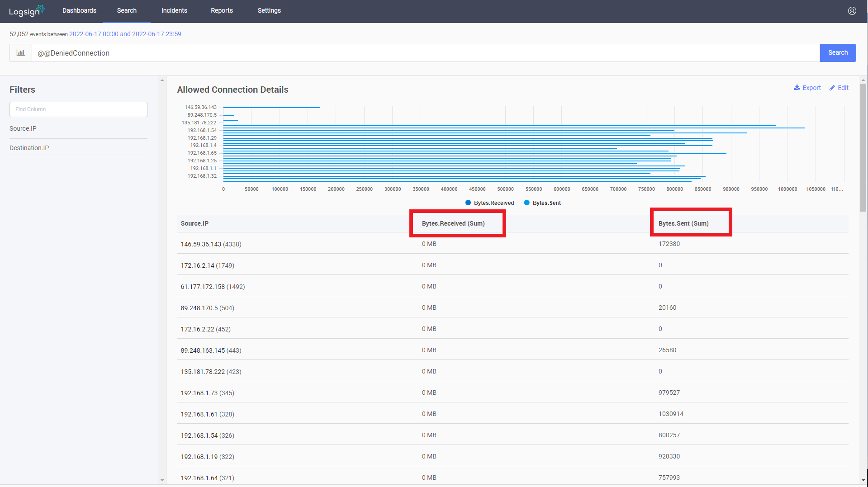Click the bar chart icon beside query
Image resolution: width=868 pixels, height=487 pixels.
click(21, 53)
